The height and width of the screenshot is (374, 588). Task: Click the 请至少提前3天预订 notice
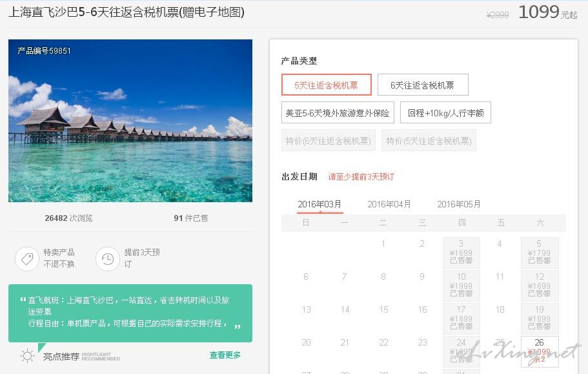pos(361,177)
